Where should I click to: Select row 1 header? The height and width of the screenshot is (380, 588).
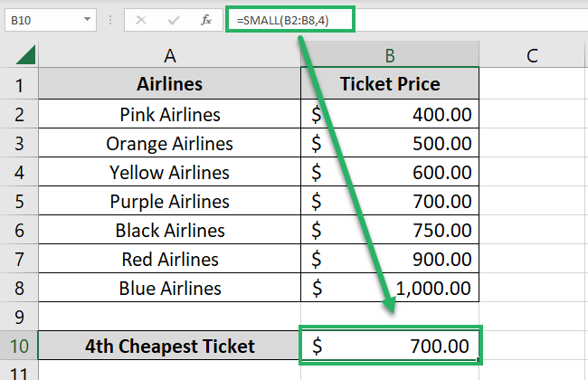19,85
